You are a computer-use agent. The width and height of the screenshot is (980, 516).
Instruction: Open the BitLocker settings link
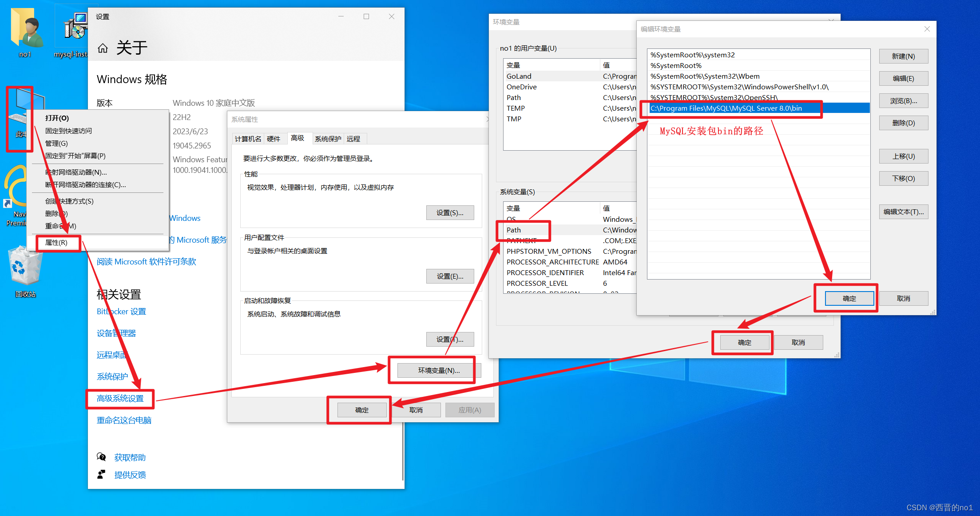(121, 312)
